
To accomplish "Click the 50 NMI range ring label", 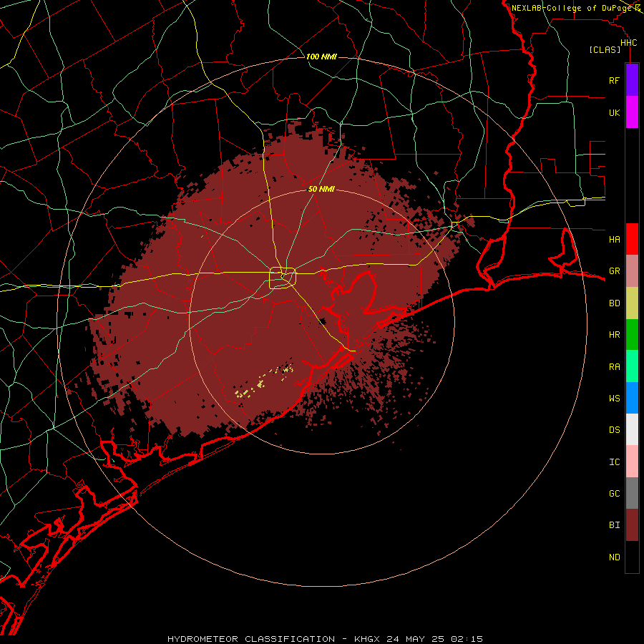I will coord(321,190).
